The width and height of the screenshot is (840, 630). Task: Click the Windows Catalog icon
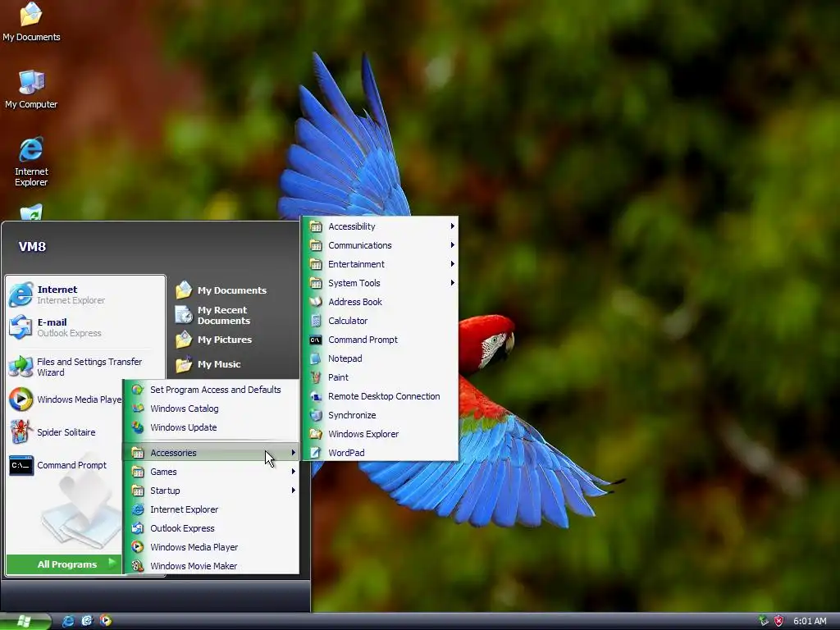(138, 409)
